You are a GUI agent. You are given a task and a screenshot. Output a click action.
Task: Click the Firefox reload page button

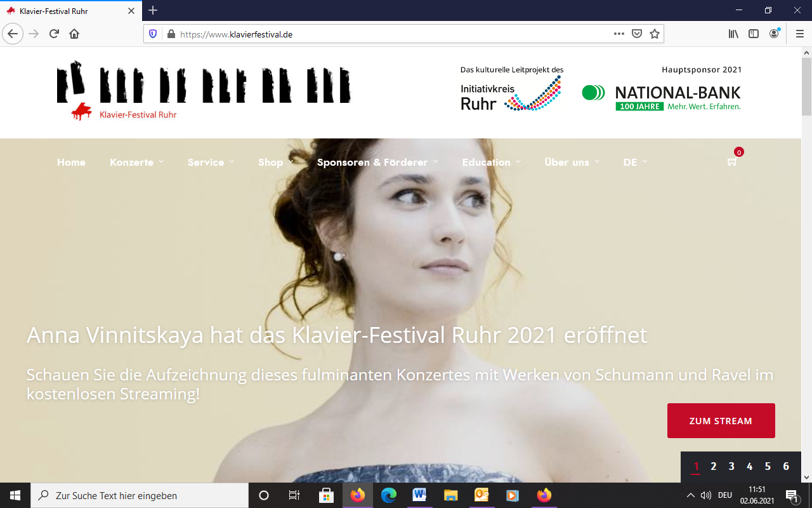tap(54, 34)
